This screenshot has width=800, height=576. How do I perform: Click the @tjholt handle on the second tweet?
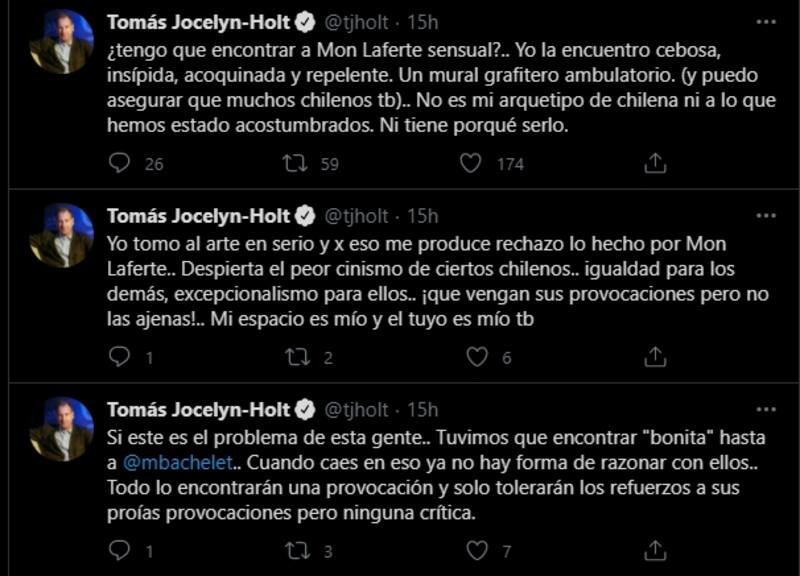pos(357,215)
